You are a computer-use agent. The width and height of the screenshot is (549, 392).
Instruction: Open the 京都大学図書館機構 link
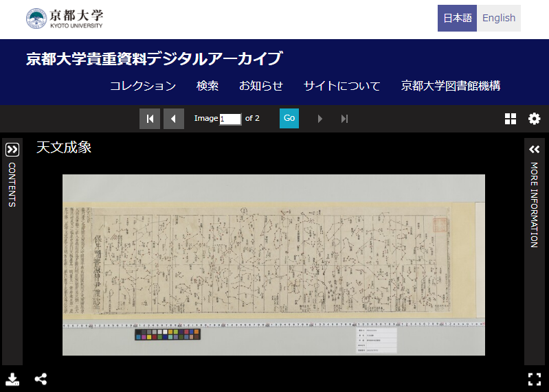[x=451, y=86]
